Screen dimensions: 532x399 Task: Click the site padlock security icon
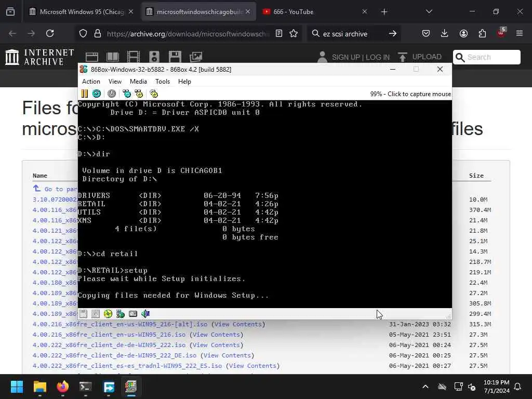(98, 33)
